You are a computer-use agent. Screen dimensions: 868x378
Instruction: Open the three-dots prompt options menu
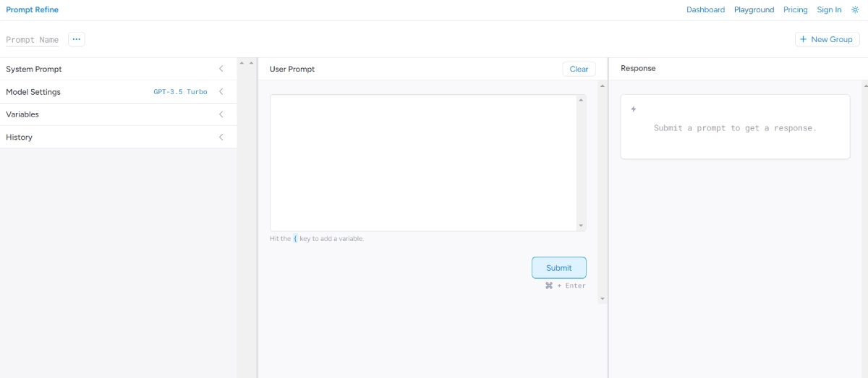coord(77,39)
